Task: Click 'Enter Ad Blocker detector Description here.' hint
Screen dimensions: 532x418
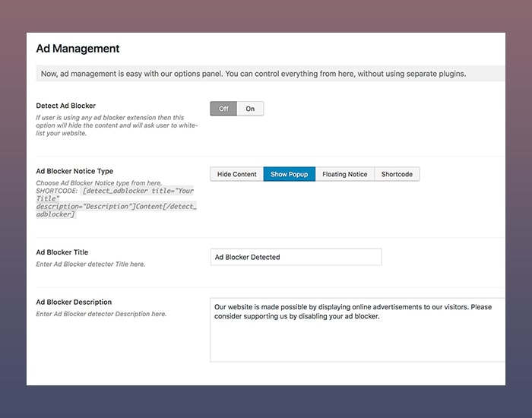Action: [x=101, y=314]
